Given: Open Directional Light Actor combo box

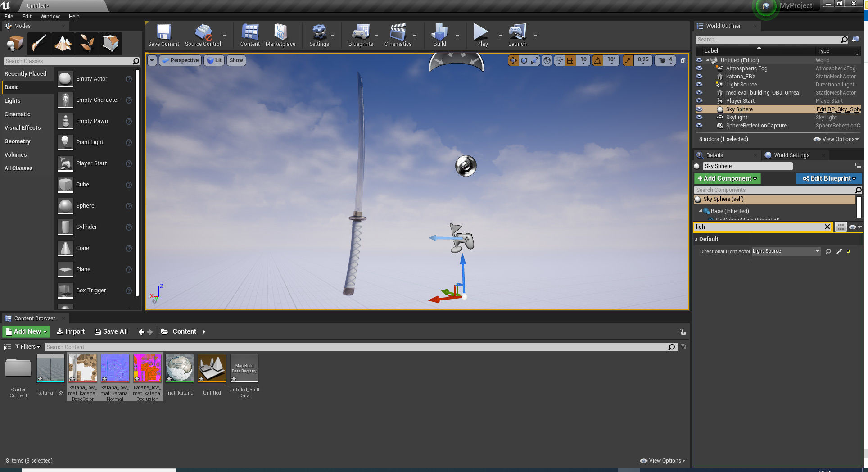Looking at the screenshot, I should tap(786, 252).
